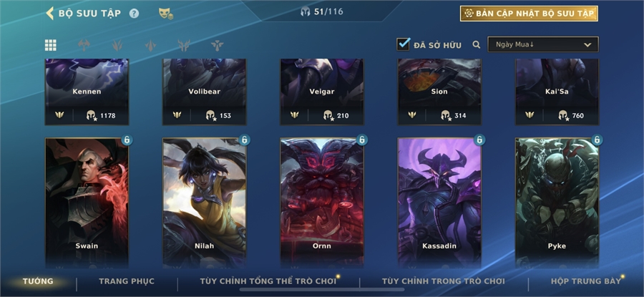
Task: Open the mask and coins icon
Action: pyautogui.click(x=165, y=14)
